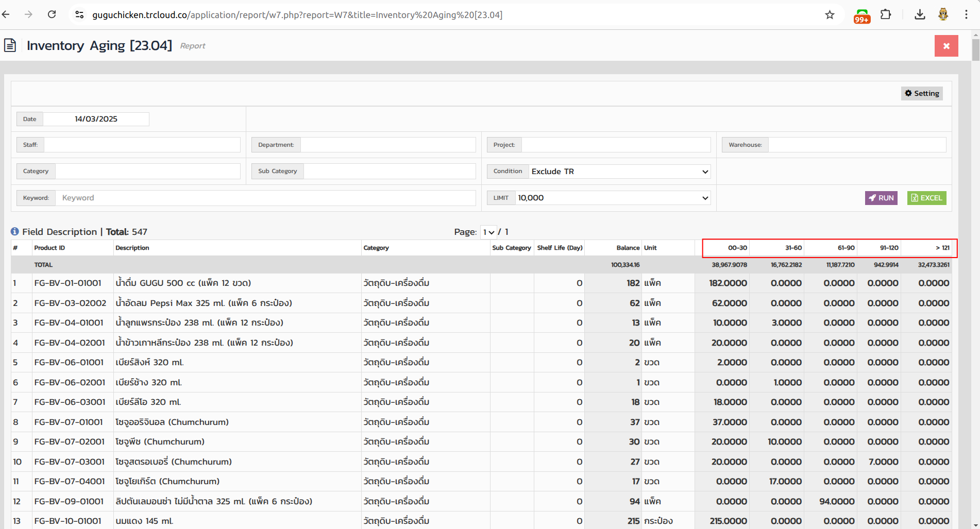Open the browser extensions puzzle icon
Viewport: 980px width, 529px height.
pos(886,14)
